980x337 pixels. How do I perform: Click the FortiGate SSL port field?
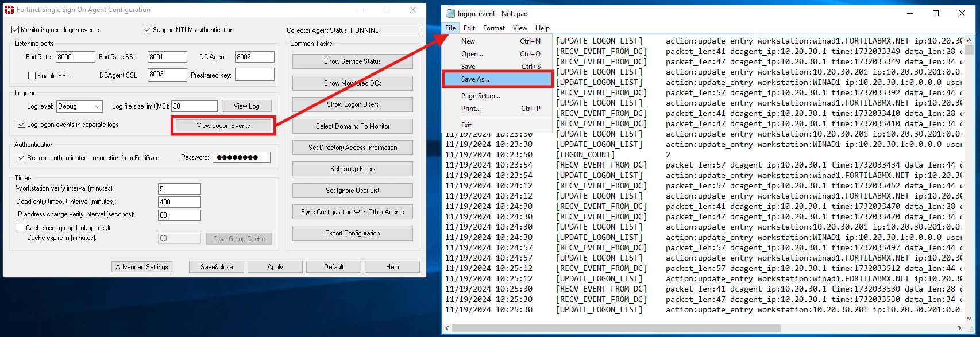(167, 57)
